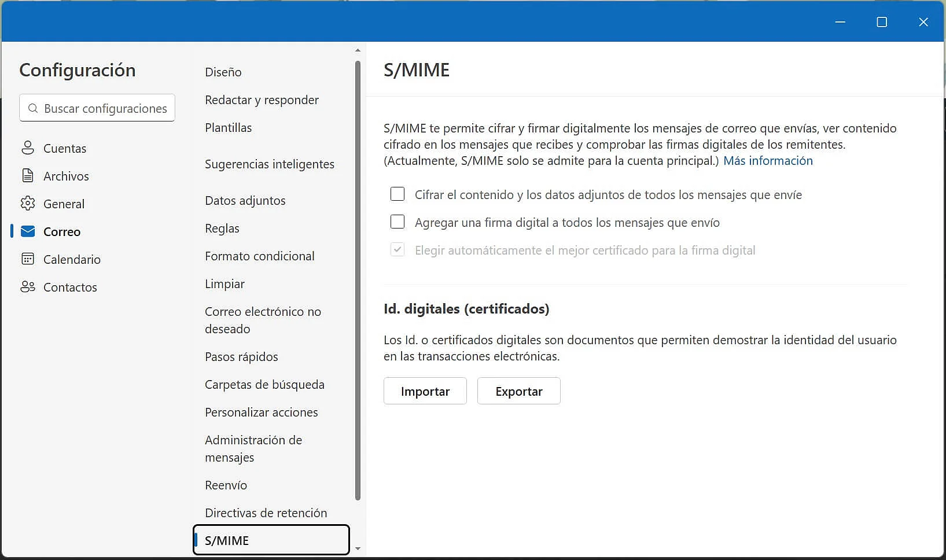Open the 'Más información' link

click(x=768, y=161)
